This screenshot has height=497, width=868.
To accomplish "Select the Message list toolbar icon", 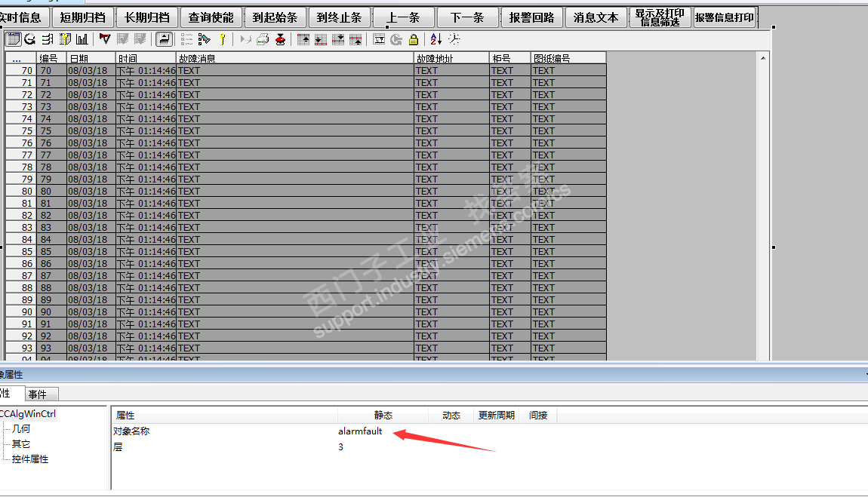I will pyautogui.click(x=14, y=39).
